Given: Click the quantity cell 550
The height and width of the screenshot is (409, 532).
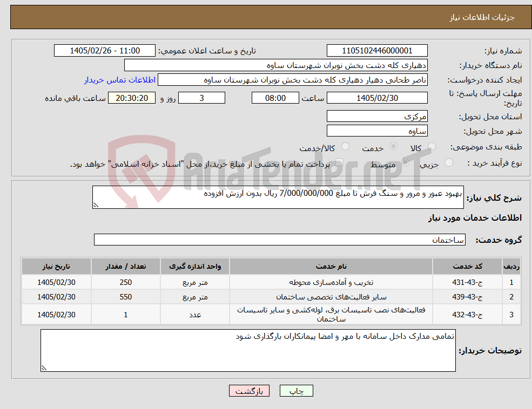Looking at the screenshot, I should [125, 297].
